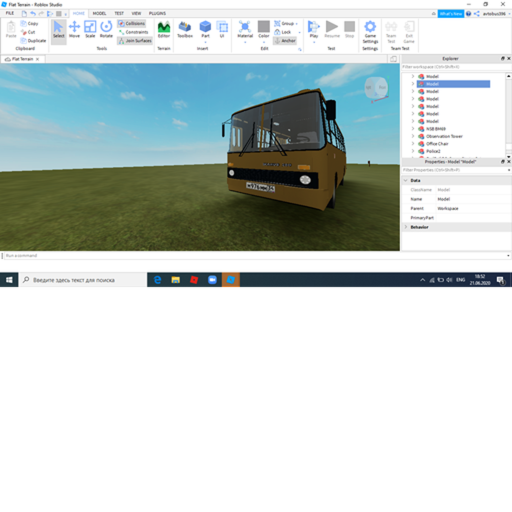This screenshot has width=512, height=512.
Task: Open Game Settings
Action: [370, 32]
